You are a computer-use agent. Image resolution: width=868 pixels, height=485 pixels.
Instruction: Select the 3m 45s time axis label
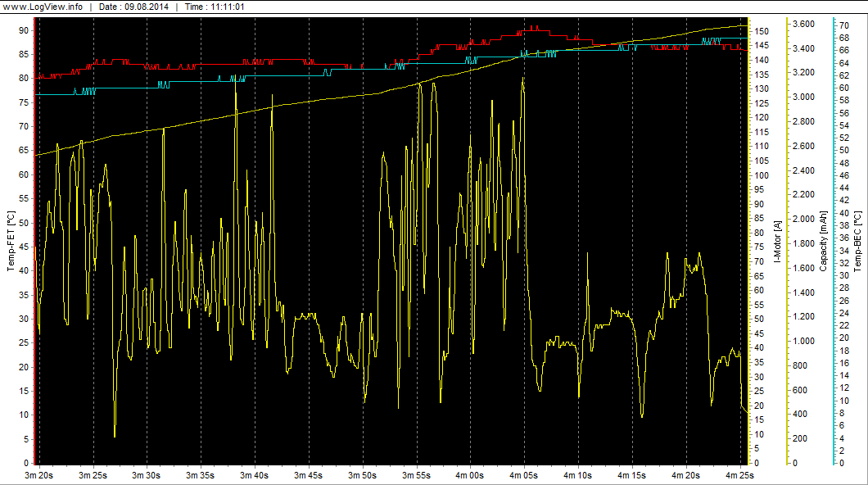308,475
